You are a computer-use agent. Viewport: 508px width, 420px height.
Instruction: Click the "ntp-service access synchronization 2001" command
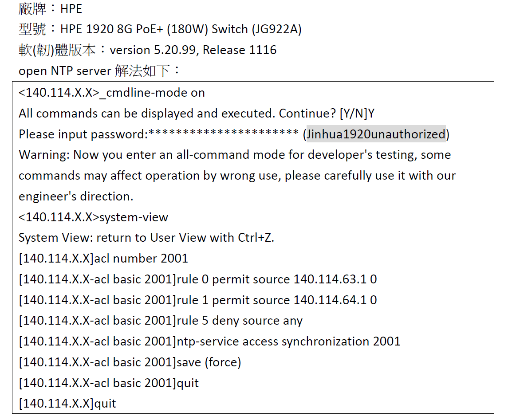[x=288, y=341]
